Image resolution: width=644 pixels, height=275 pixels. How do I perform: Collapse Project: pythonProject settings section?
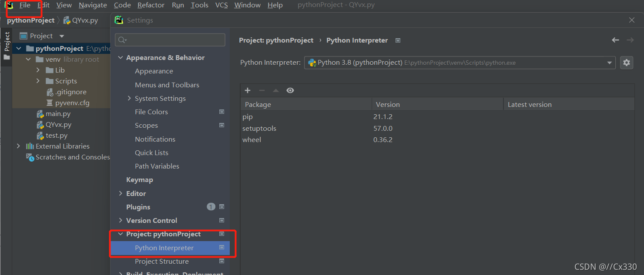coord(121,234)
